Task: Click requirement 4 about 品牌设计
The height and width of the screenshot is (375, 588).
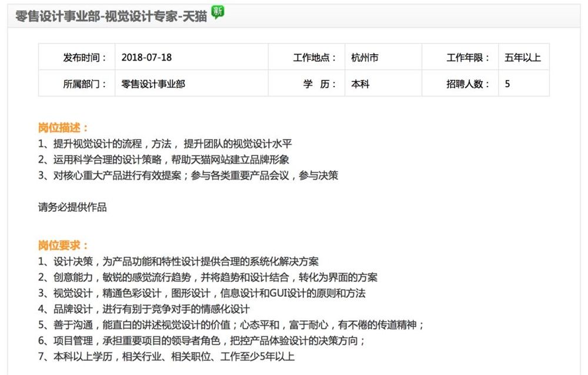Action: click(144, 308)
